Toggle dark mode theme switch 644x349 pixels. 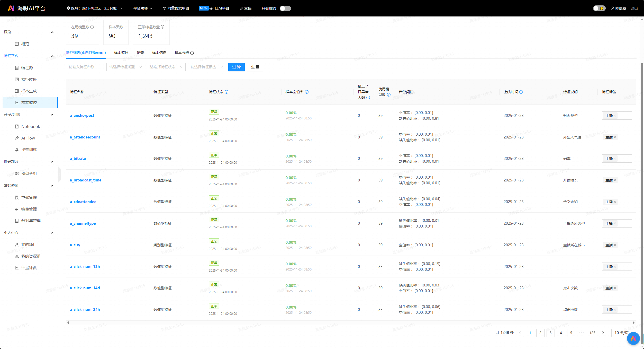pos(599,8)
